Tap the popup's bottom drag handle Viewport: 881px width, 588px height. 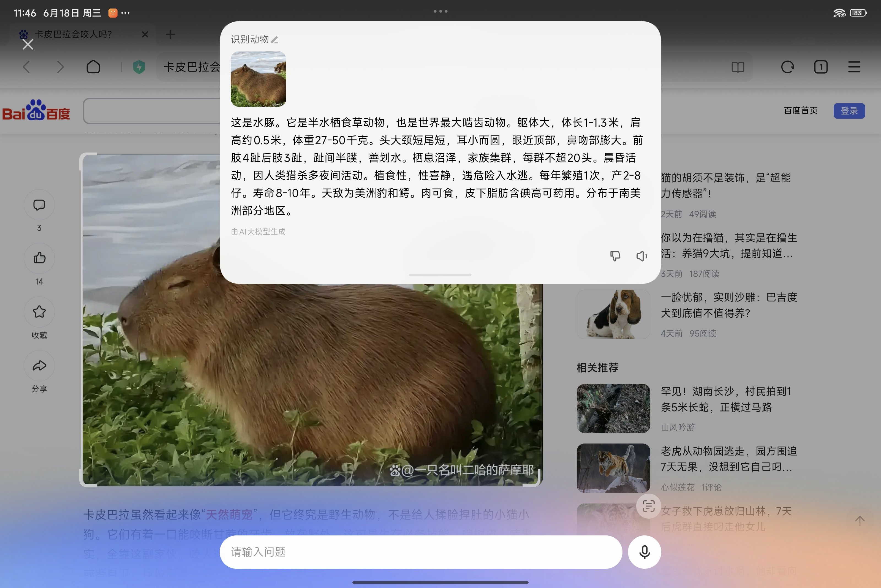tap(440, 275)
